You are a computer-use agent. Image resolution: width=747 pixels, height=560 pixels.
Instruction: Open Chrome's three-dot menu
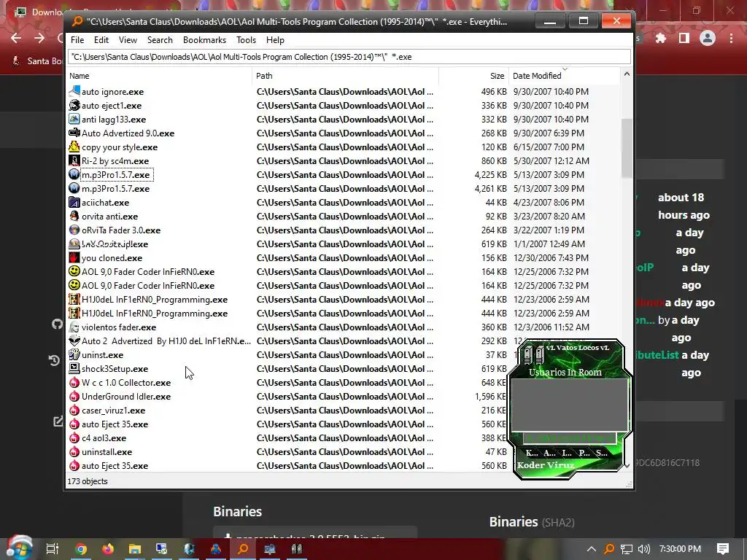click(731, 38)
